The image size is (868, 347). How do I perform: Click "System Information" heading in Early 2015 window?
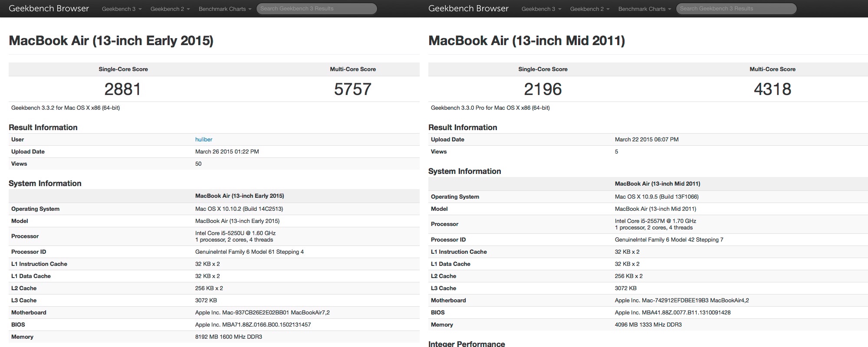tap(45, 183)
